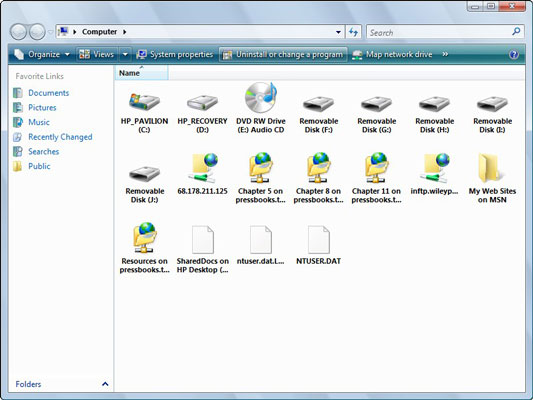Click System properties in the toolbar
Screen dimensions: 533x400
click(174, 54)
